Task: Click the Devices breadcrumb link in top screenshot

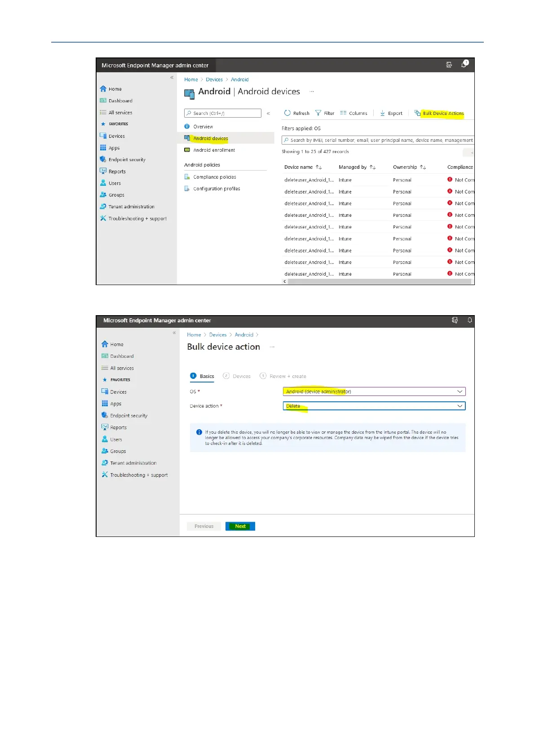Action: [x=214, y=79]
